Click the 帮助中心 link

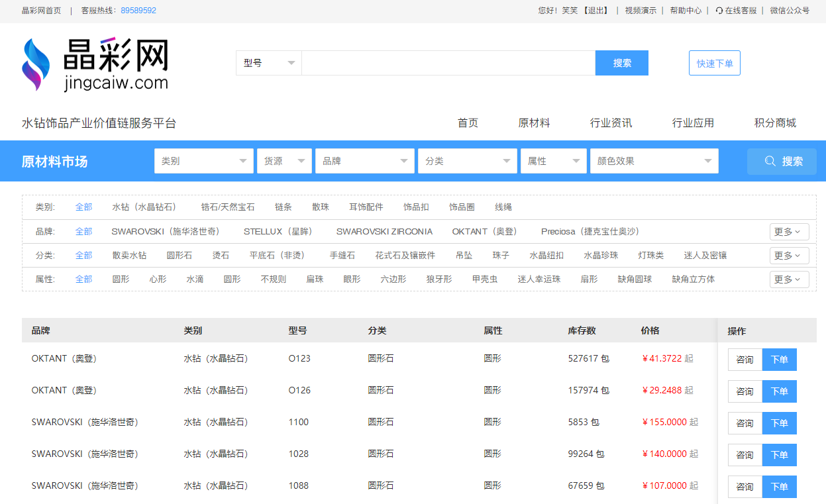pos(686,11)
